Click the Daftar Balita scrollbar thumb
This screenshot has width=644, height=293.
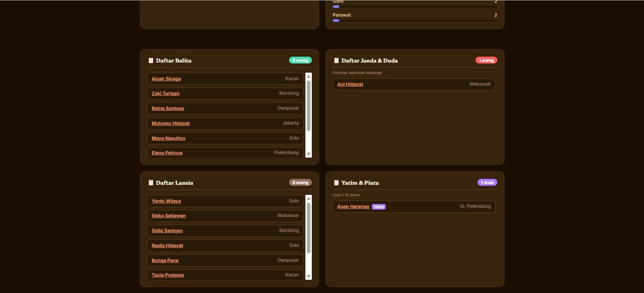coord(308,106)
